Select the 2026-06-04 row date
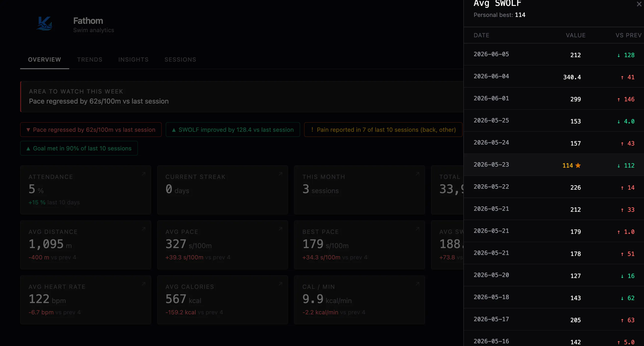This screenshot has height=346, width=644. (x=491, y=76)
